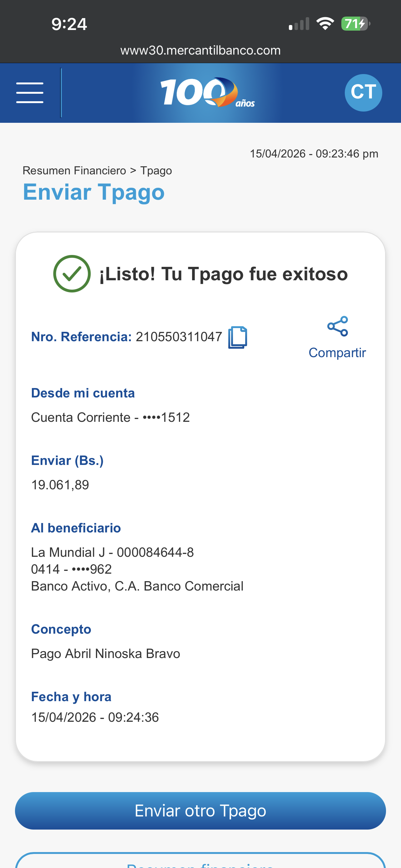This screenshot has width=401, height=868.
Task: Tap the mercantilbanco.com address bar
Action: point(200,51)
